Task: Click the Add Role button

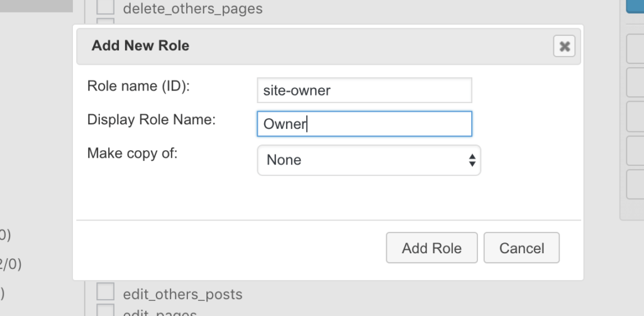Action: click(x=431, y=248)
